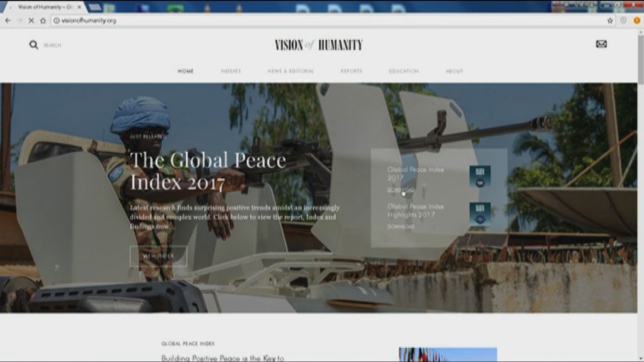The height and width of the screenshot is (362, 644).
Task: Go back using browser back arrow
Action: pos(8,20)
